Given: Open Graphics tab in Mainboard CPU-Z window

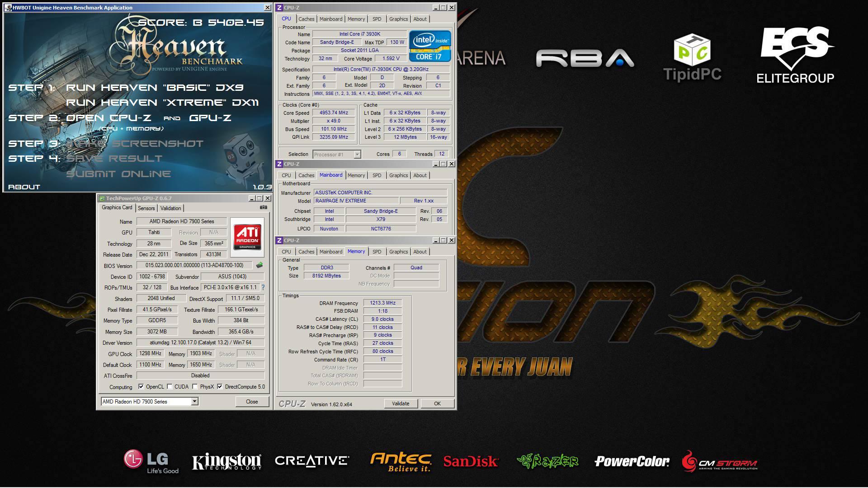Looking at the screenshot, I should (398, 175).
